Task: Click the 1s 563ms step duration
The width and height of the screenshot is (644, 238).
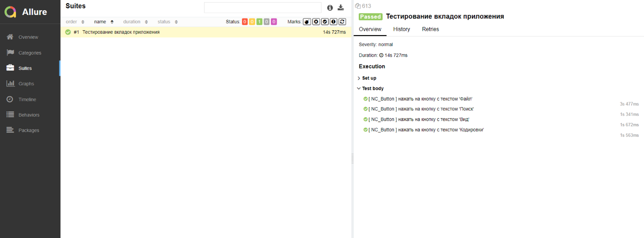Action: 629,135
